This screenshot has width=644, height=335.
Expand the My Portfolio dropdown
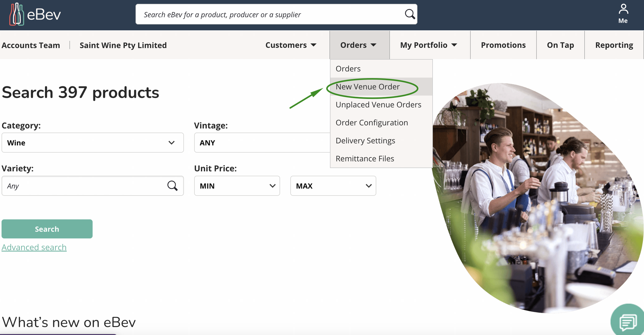(x=429, y=45)
